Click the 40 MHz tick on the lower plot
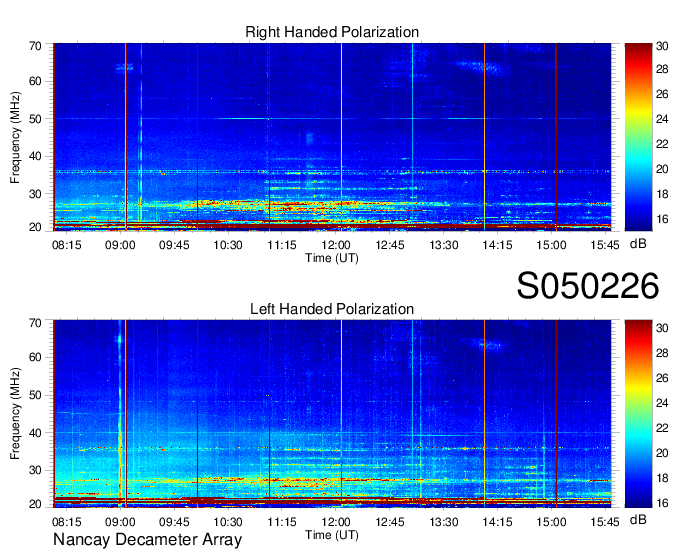 point(35,433)
